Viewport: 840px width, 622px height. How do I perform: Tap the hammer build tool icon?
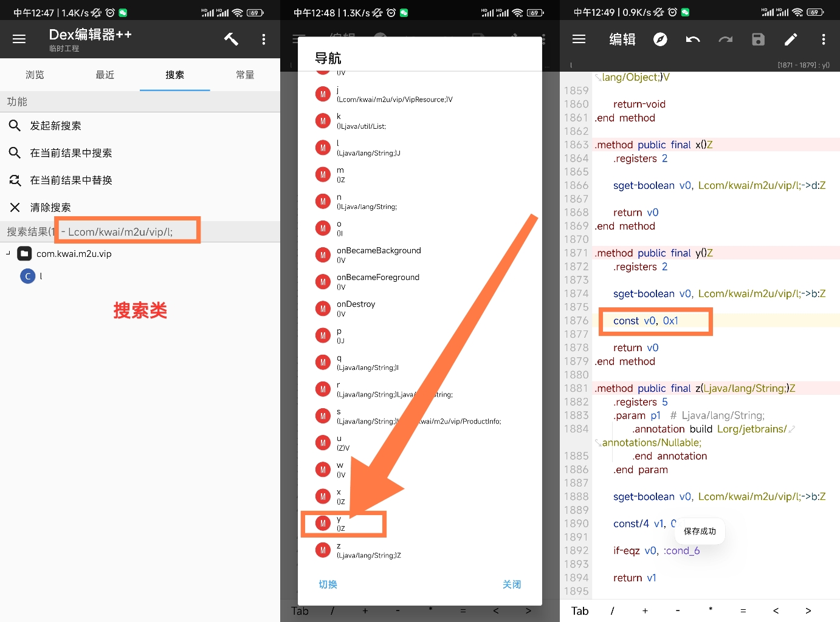[231, 39]
